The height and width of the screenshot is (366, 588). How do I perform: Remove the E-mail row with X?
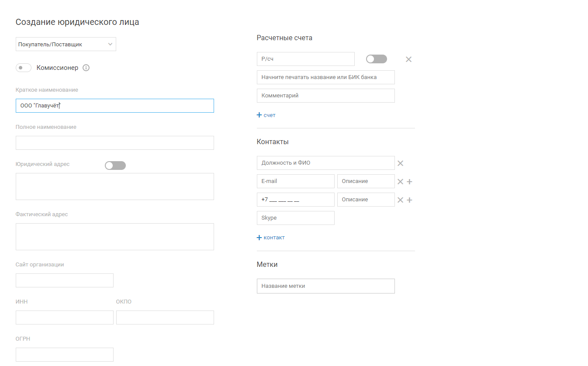(x=400, y=182)
